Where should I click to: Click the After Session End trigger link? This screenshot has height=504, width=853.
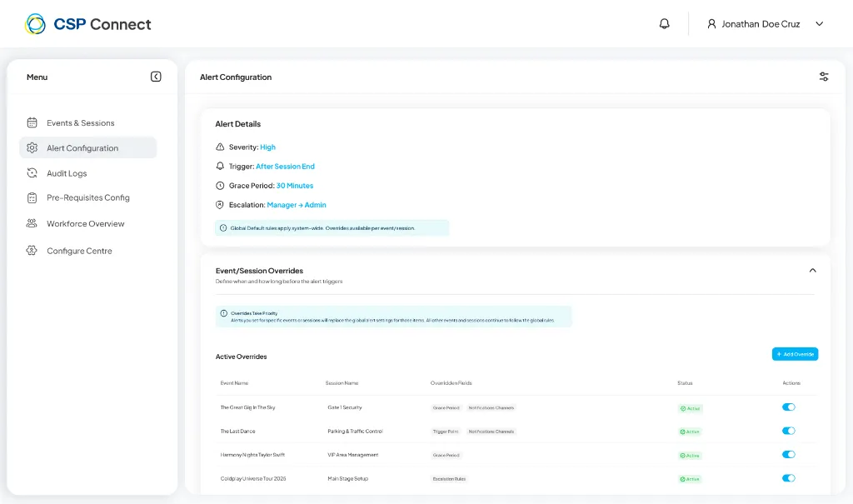[x=285, y=166]
